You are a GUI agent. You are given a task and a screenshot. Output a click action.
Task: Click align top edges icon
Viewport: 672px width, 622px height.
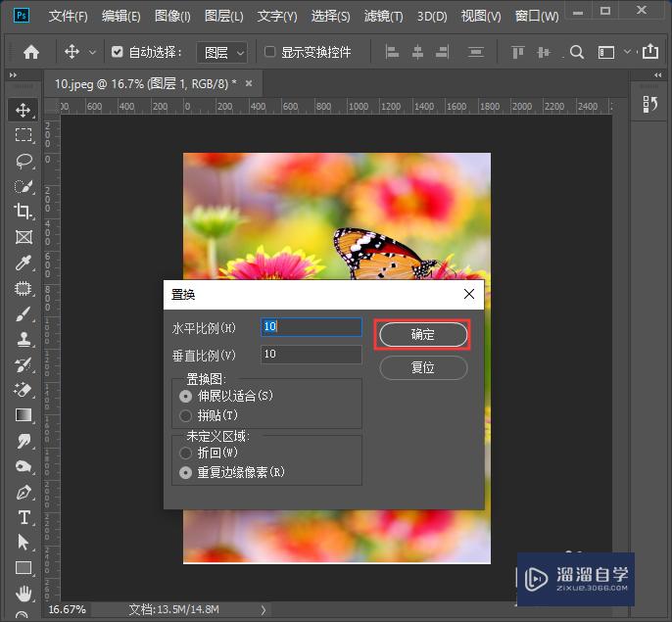pyautogui.click(x=517, y=52)
